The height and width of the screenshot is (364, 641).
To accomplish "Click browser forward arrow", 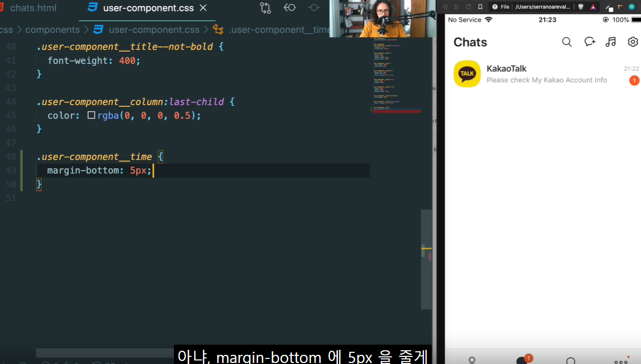I will (x=456, y=7).
